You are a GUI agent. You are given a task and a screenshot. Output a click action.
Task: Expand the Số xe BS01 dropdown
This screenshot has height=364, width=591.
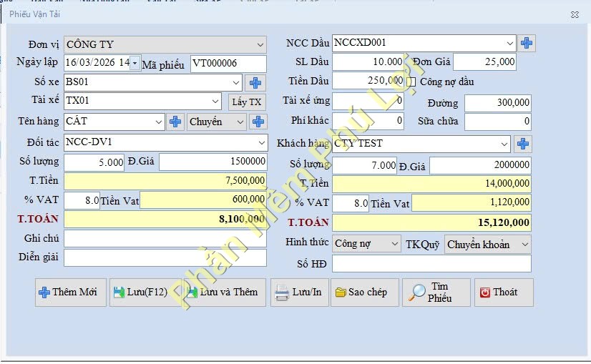(x=235, y=82)
